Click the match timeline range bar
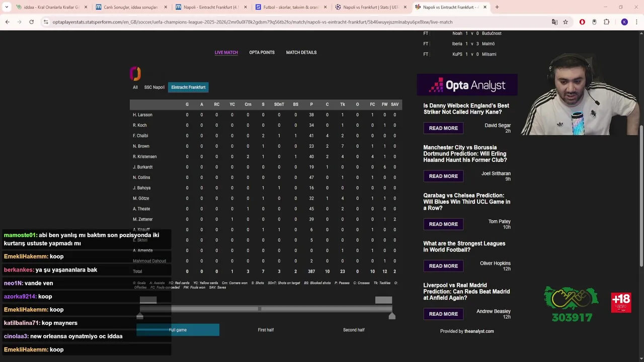The image size is (644, 362). pos(266,309)
